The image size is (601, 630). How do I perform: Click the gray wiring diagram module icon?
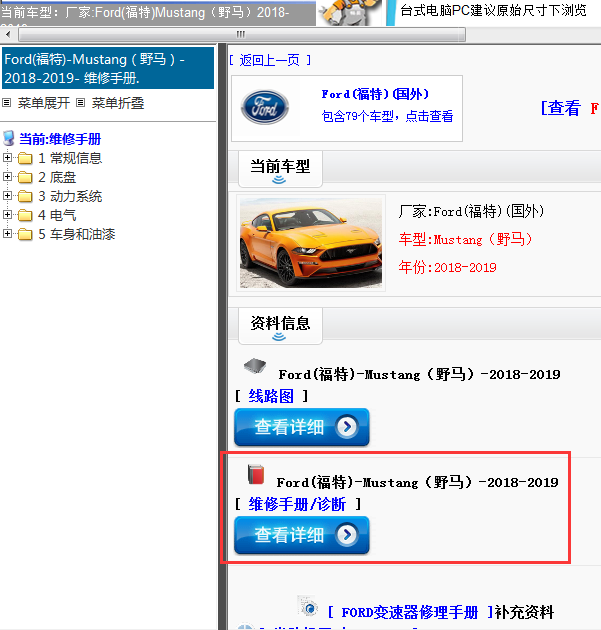(255, 365)
